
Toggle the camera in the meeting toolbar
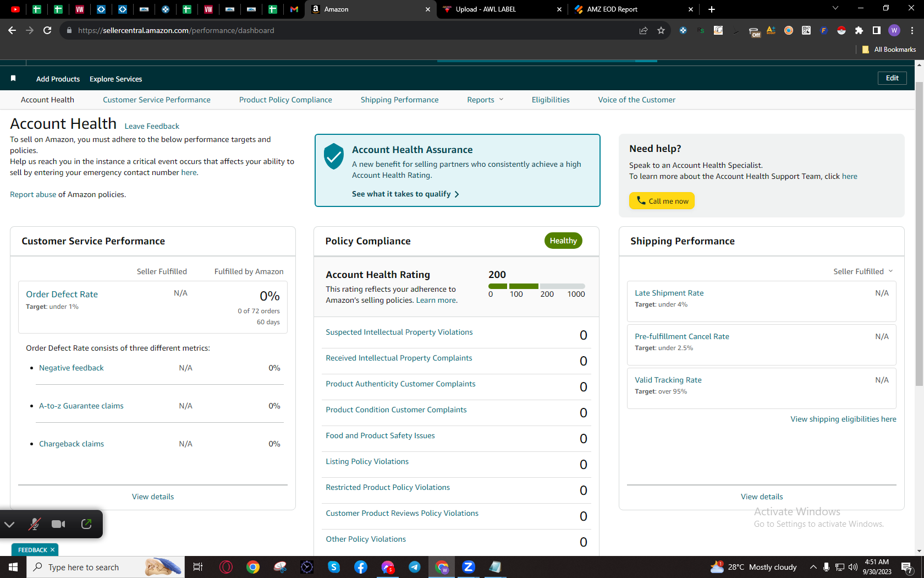click(58, 524)
